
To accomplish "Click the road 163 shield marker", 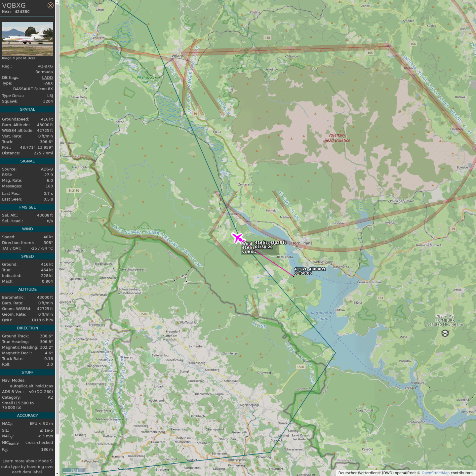I will (380, 298).
